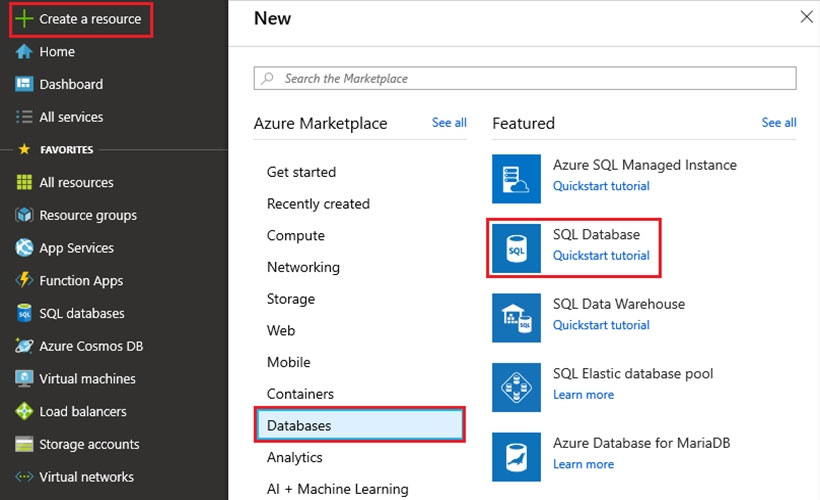Image resolution: width=820 pixels, height=500 pixels.
Task: Open SQL databases label in sidebar
Action: coord(82,313)
